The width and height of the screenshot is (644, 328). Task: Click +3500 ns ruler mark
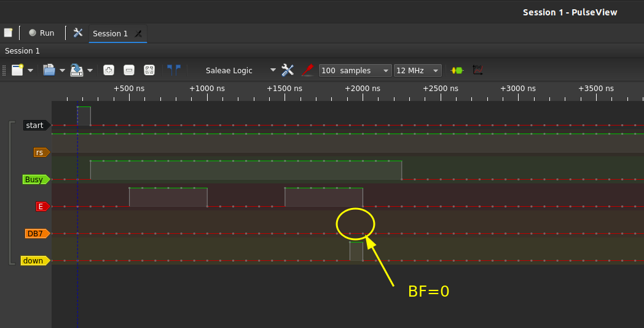[x=596, y=89]
